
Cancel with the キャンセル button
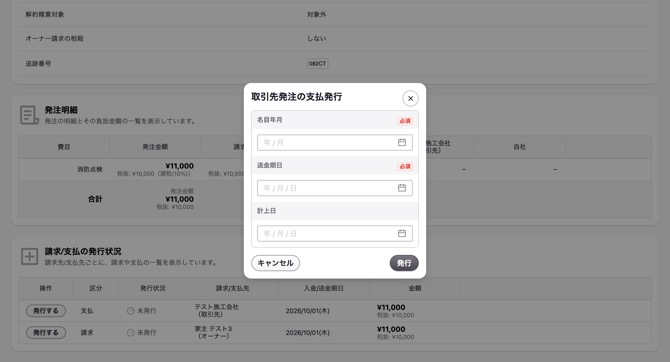[x=276, y=263]
